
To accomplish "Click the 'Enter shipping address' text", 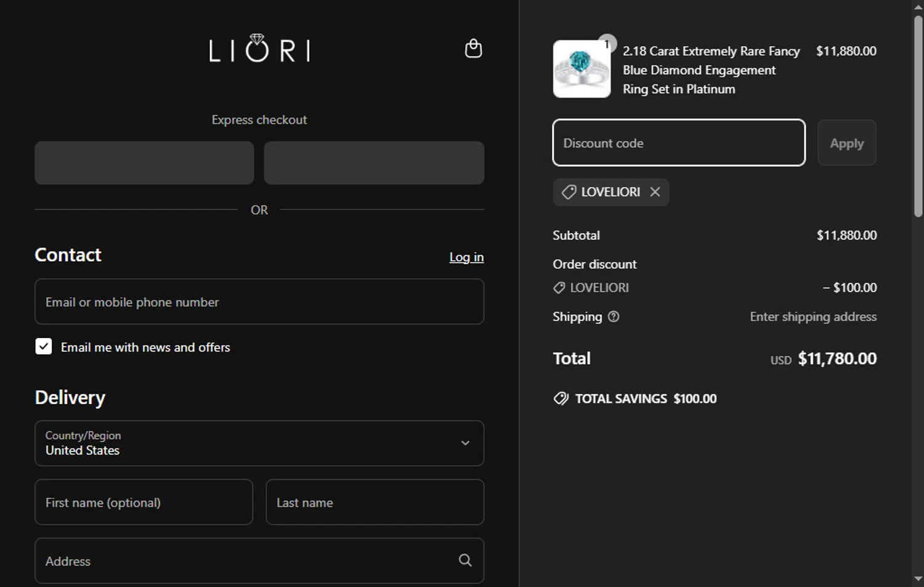I will pos(813,317).
